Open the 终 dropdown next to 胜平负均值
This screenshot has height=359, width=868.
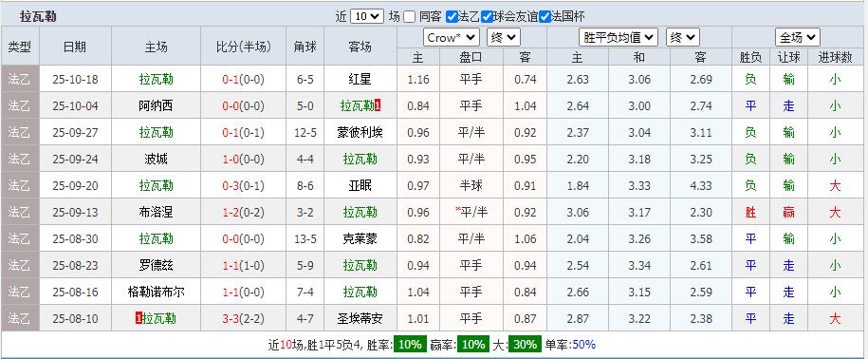(x=683, y=38)
